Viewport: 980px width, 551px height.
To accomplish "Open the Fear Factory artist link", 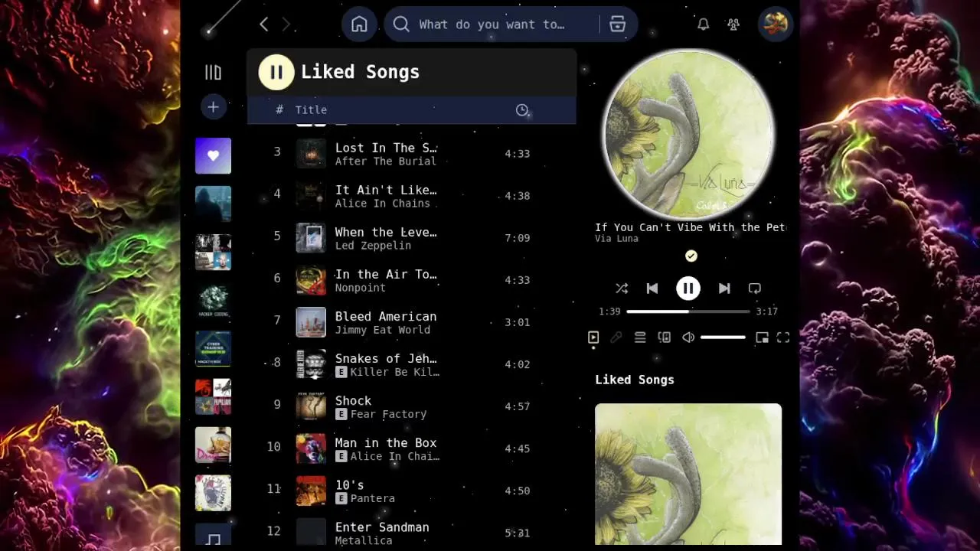I will pyautogui.click(x=388, y=414).
